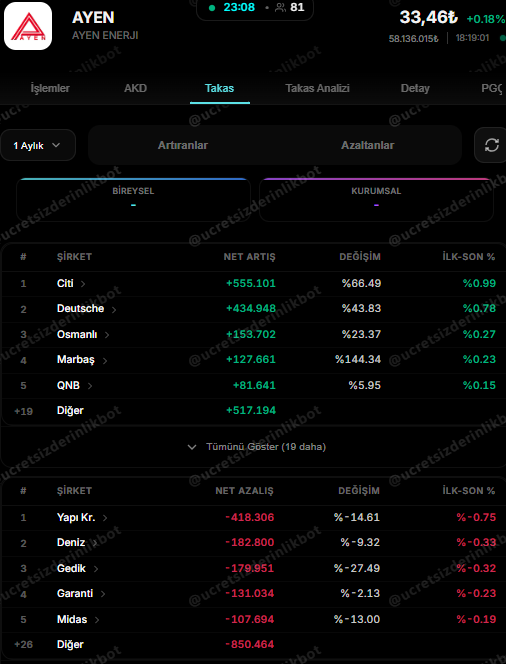This screenshot has width=506, height=664.
Task: Click the NET AZALIŞ column header
Action: click(x=244, y=491)
